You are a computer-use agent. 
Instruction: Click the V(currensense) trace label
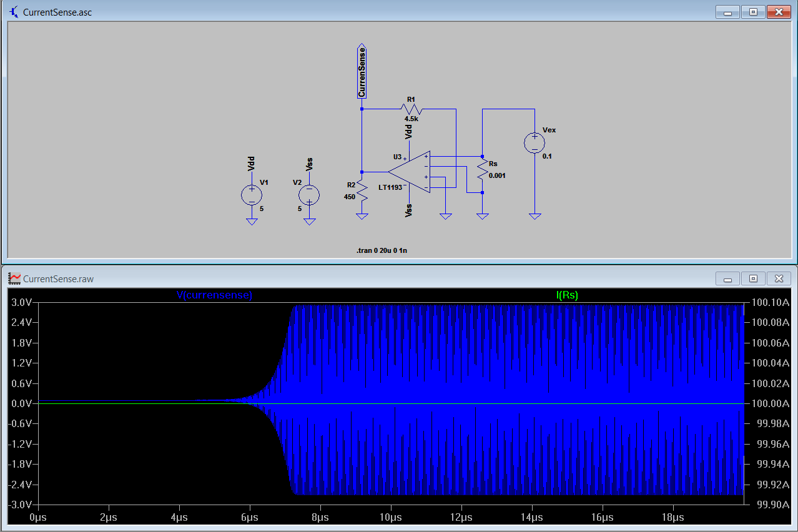[215, 295]
